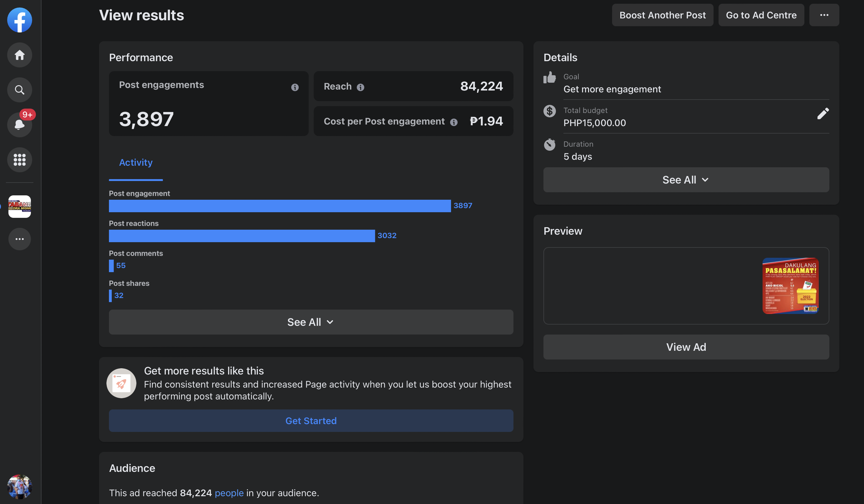Expand See All under Activity
864x504 pixels.
tap(311, 322)
